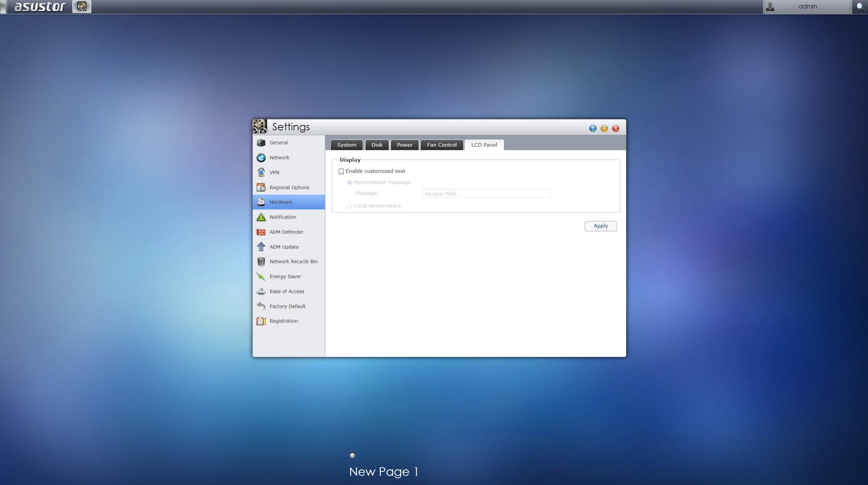The height and width of the screenshot is (485, 868).
Task: Click the asustor logo
Action: [x=40, y=7]
